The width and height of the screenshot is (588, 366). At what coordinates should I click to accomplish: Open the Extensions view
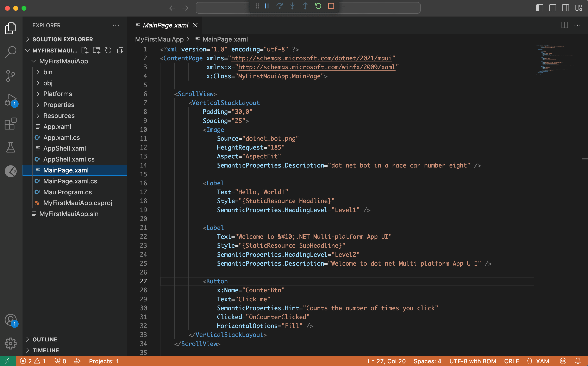click(x=11, y=124)
